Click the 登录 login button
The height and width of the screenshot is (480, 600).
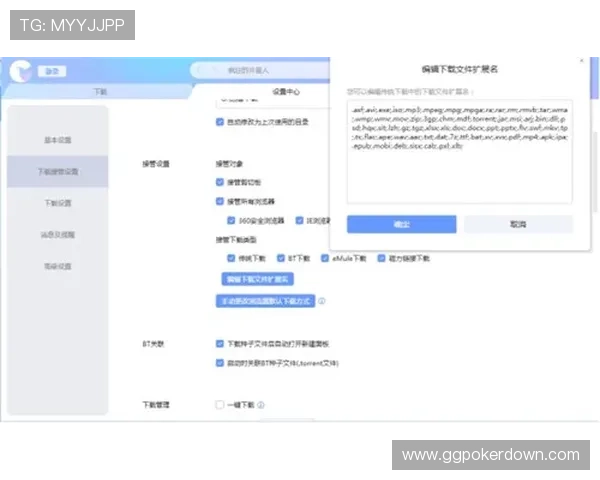click(52, 71)
